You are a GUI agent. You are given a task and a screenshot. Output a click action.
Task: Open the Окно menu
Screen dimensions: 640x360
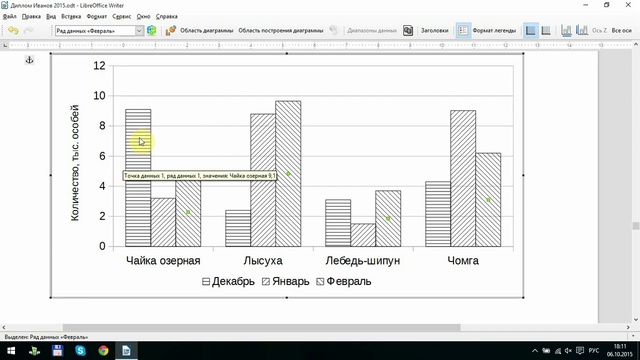tap(143, 16)
